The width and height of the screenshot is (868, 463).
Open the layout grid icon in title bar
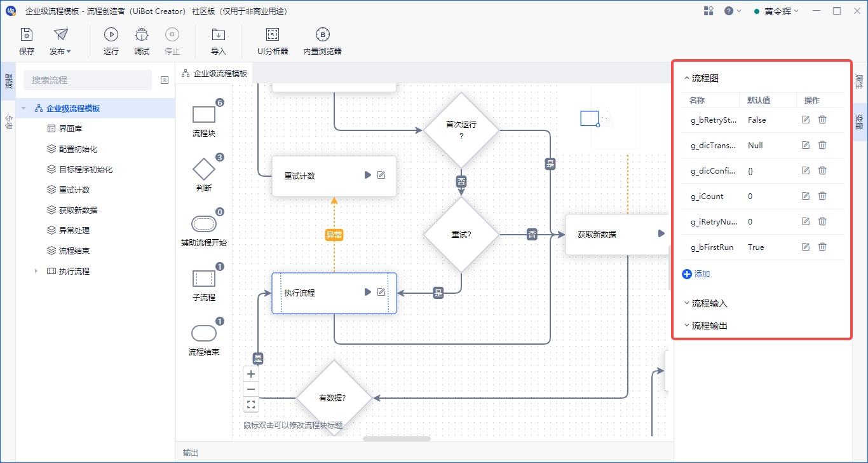[709, 11]
